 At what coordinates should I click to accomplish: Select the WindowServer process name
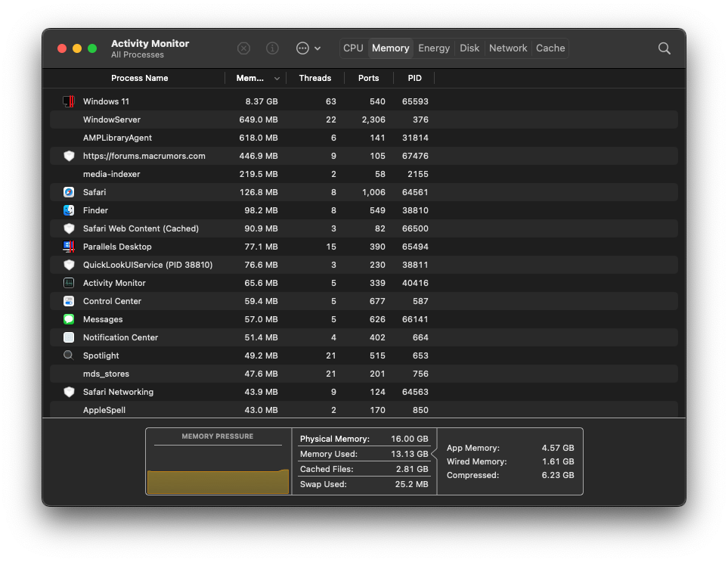111,120
